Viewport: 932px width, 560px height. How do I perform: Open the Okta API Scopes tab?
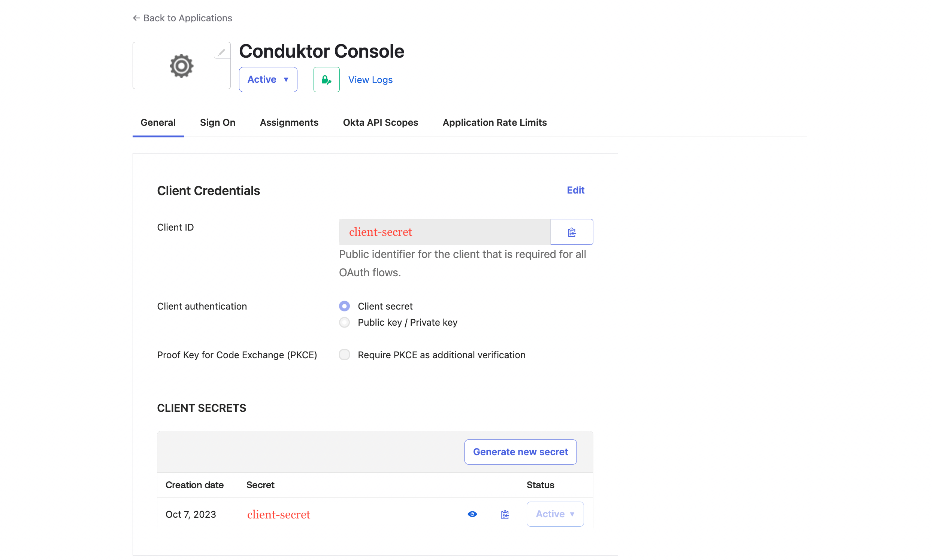pos(380,123)
